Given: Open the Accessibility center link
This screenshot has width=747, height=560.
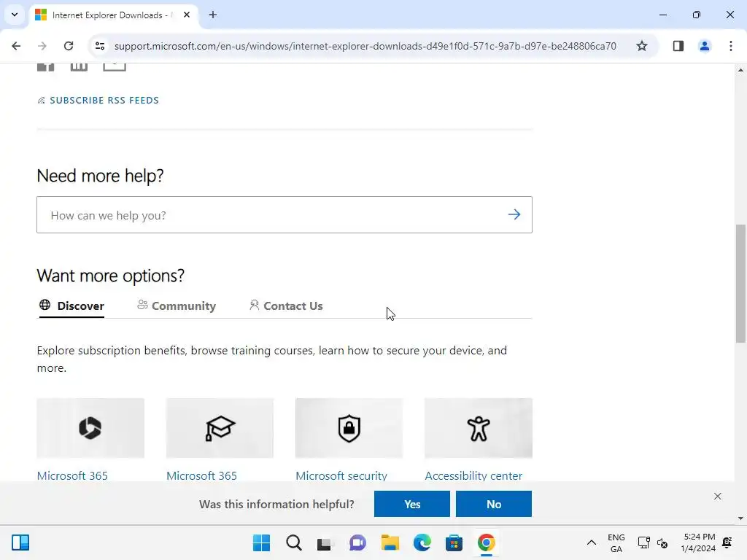Looking at the screenshot, I should click(473, 475).
